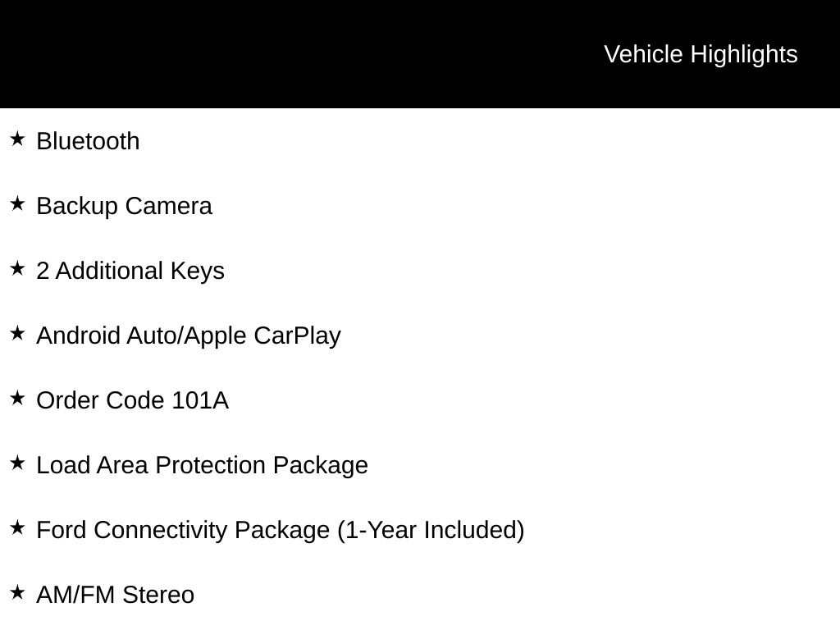
Task: Click the Vehicle Highlights heading
Action: click(x=701, y=55)
